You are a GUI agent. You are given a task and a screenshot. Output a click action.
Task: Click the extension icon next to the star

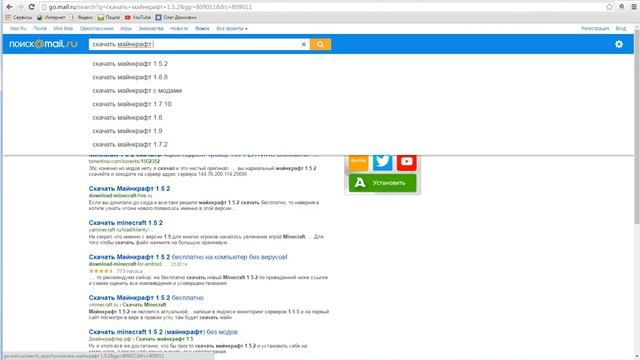[622, 7]
